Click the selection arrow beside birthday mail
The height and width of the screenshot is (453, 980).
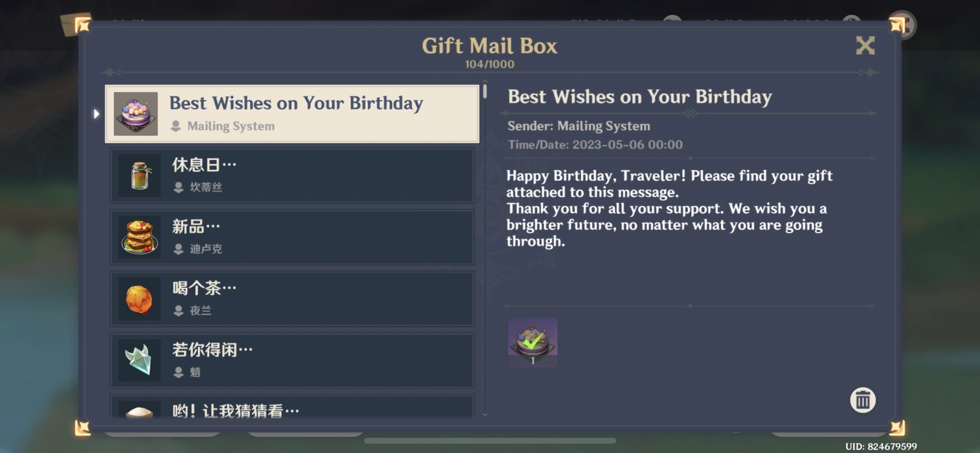pyautogui.click(x=96, y=114)
